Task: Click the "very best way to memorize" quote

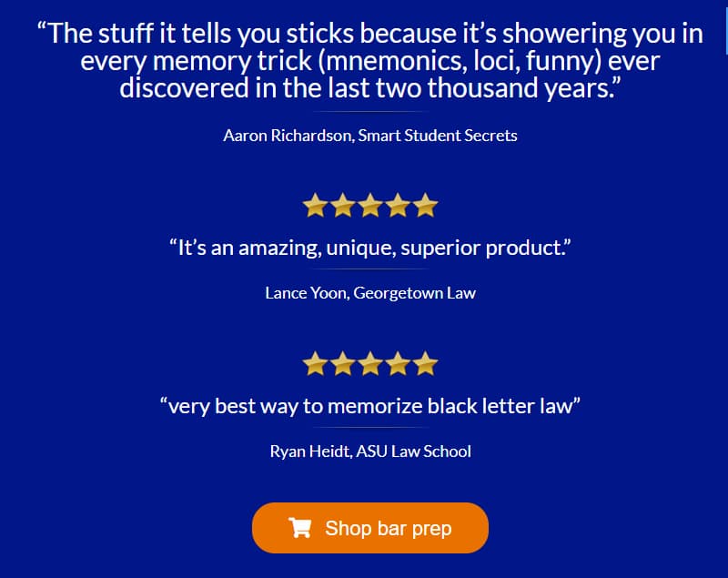Action: tap(370, 406)
